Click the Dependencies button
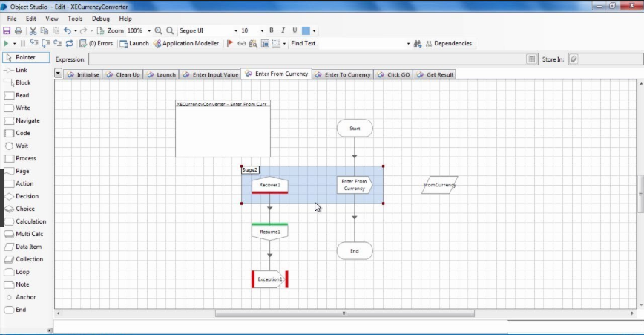This screenshot has height=335, width=644. [448, 43]
